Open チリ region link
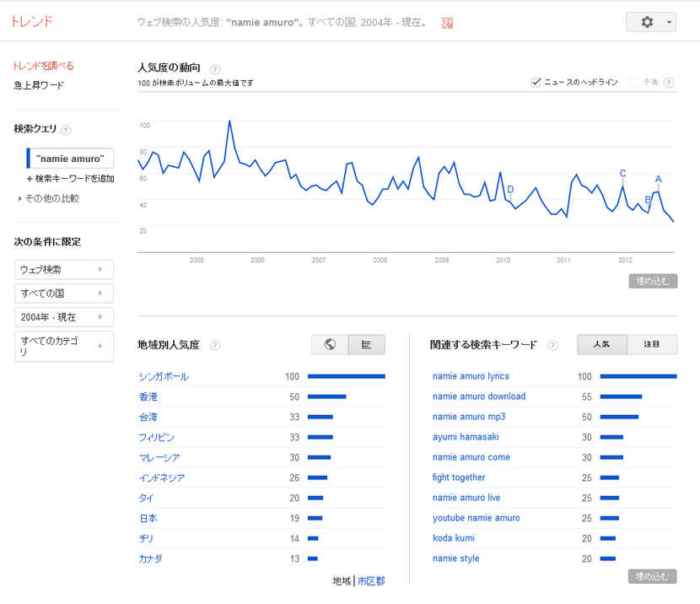This screenshot has width=700, height=604. (146, 538)
